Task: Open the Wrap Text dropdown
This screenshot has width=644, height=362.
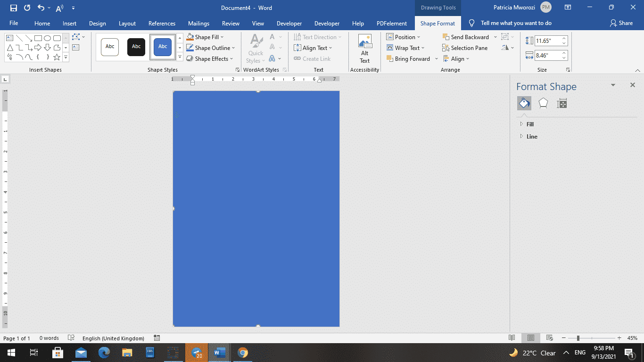Action: [x=406, y=48]
